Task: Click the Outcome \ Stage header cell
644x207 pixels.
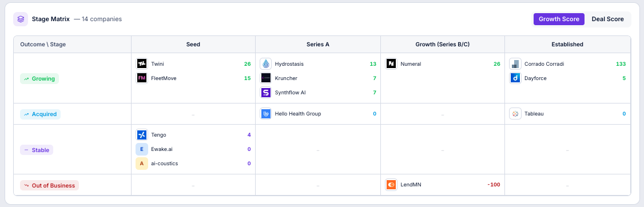Action: click(x=72, y=45)
